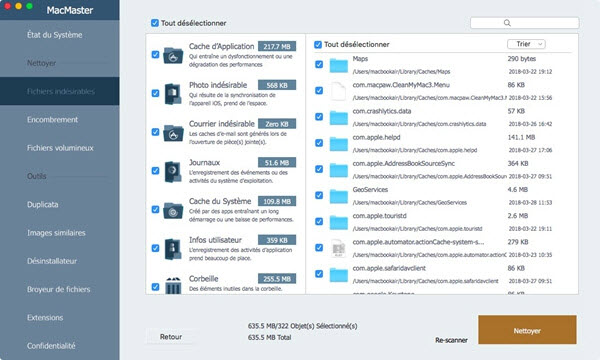Screen dimensions: 600x360
Task: Toggle the Journaux category checkbox
Action: [x=155, y=171]
